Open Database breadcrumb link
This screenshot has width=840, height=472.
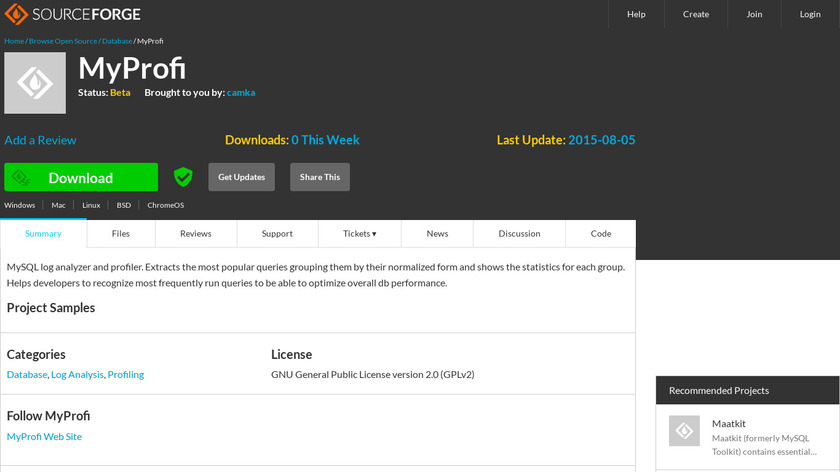117,41
